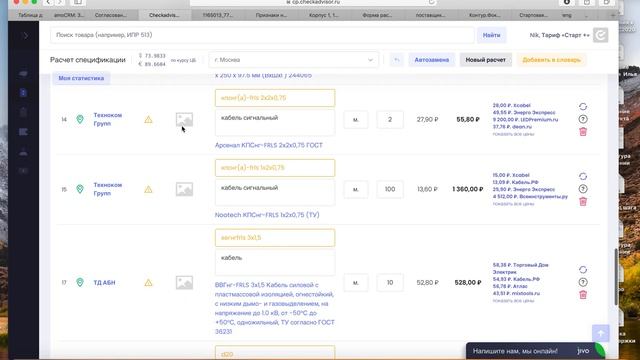Refresh prices for row 17 ВВГнг item
This screenshot has height=360, width=640.
pos(583,270)
